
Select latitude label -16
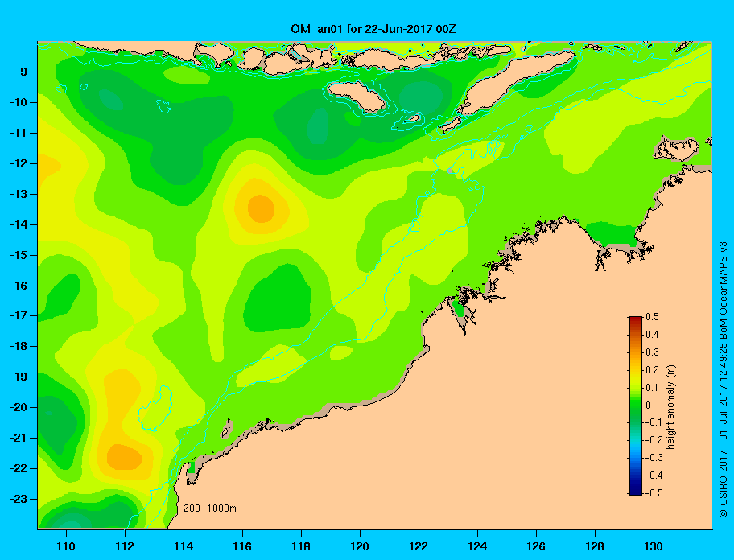(x=19, y=286)
